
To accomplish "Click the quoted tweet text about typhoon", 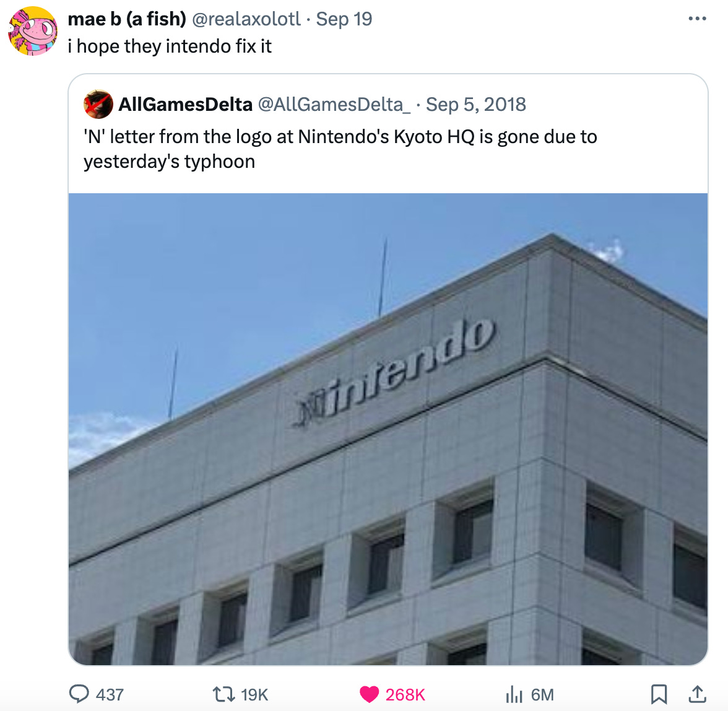I will (340, 149).
